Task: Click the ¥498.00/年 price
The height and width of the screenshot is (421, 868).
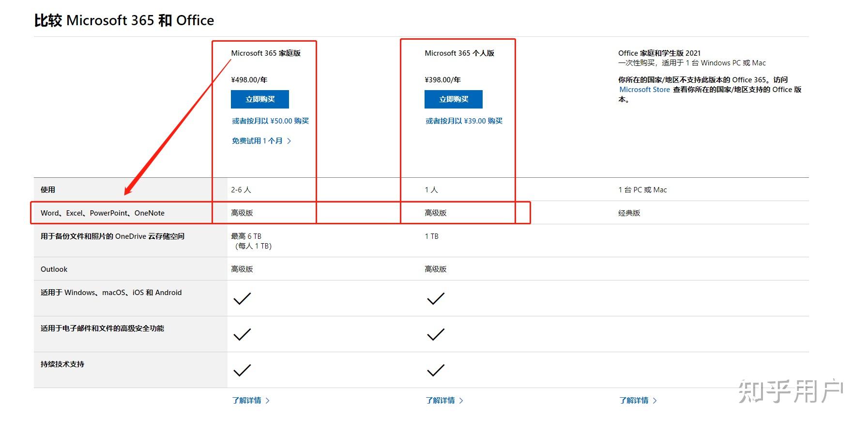Action: pyautogui.click(x=249, y=80)
